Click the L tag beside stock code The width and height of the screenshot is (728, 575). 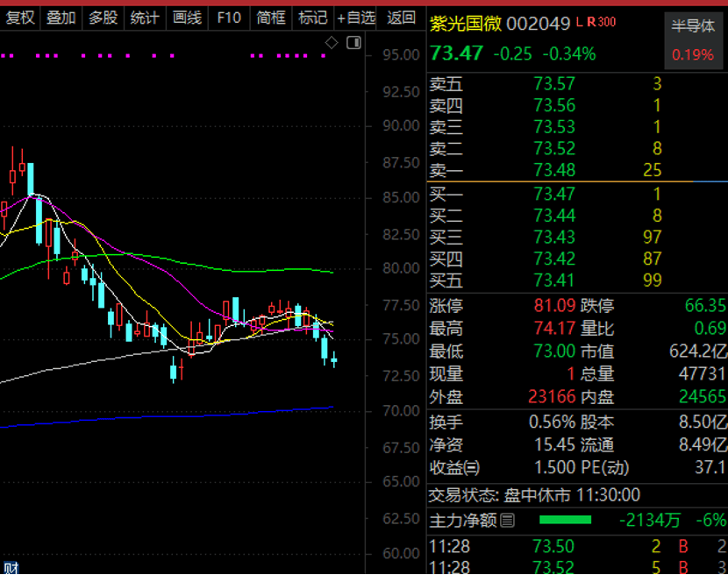[579, 22]
